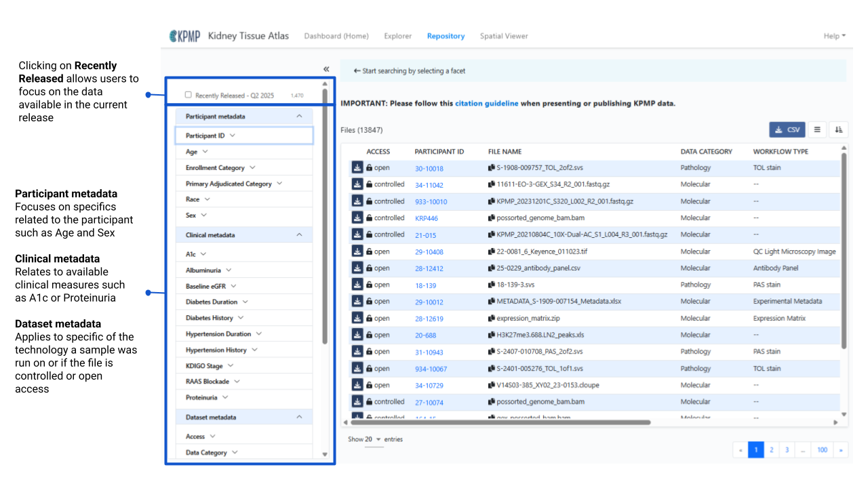Open participant 30-10018 link
Screen dimensions: 868x488
429,168
